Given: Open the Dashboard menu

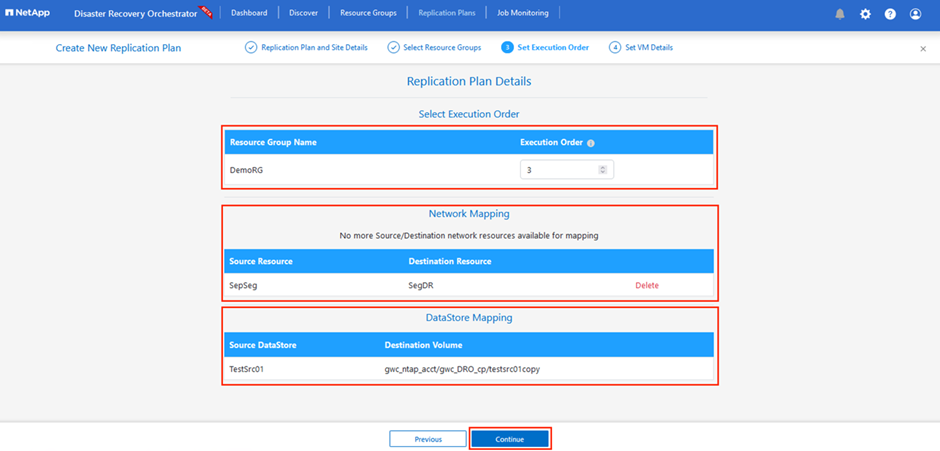Looking at the screenshot, I should 249,13.
